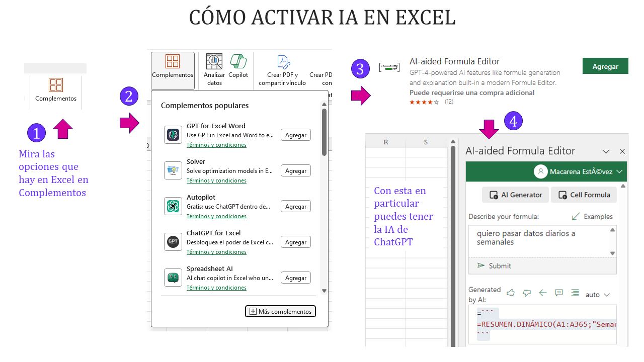This screenshot has width=644, height=362.
Task: Expand the Macarena account dropdown
Action: pos(619,171)
